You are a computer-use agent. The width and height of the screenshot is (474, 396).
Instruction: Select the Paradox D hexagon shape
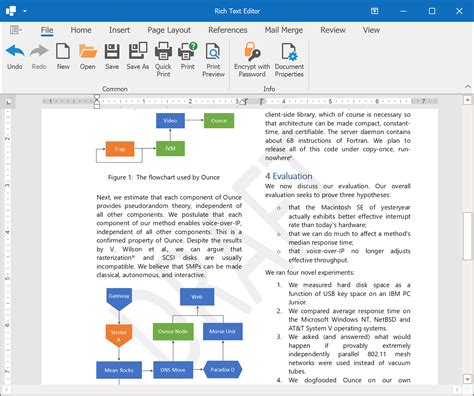click(x=223, y=369)
